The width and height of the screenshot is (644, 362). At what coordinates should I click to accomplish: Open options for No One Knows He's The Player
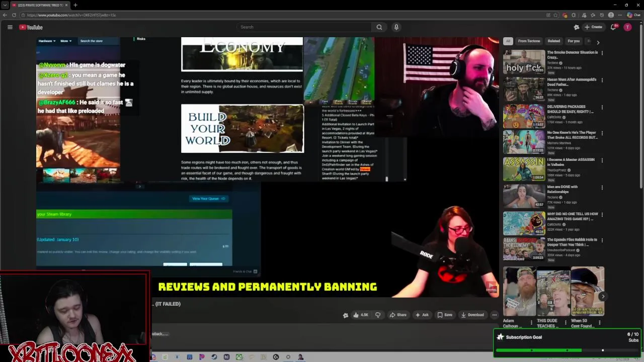point(602,133)
